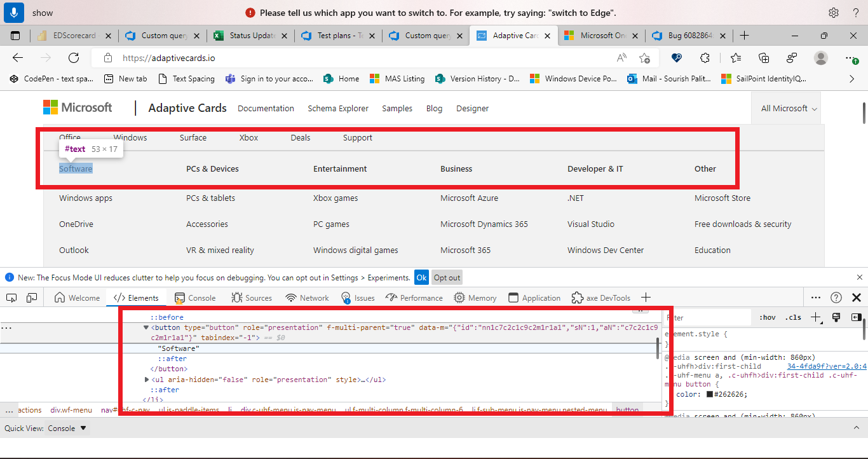Image resolution: width=868 pixels, height=459 pixels.
Task: Select the inspect element tool in DevTools
Action: coord(11,297)
